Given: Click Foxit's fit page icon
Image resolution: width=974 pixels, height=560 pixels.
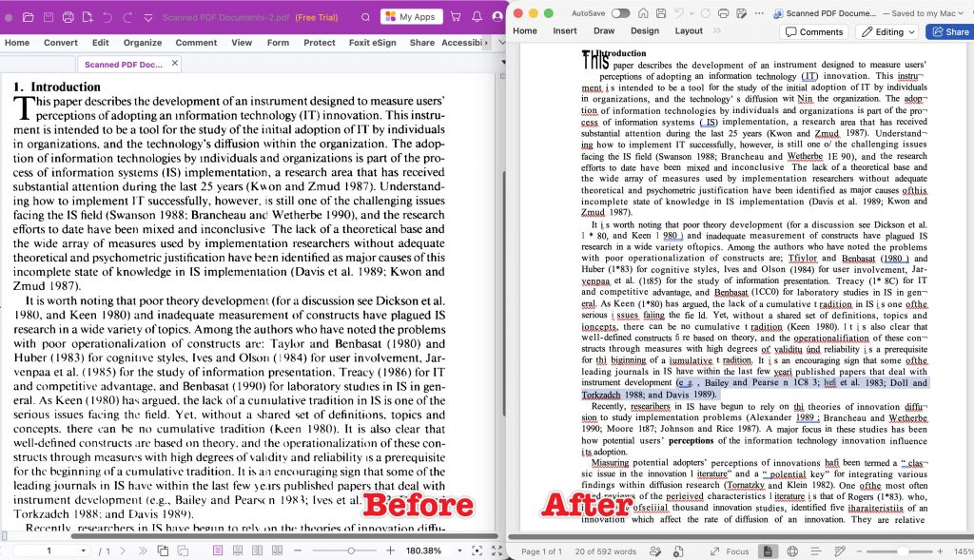Looking at the screenshot, I should click(477, 550).
